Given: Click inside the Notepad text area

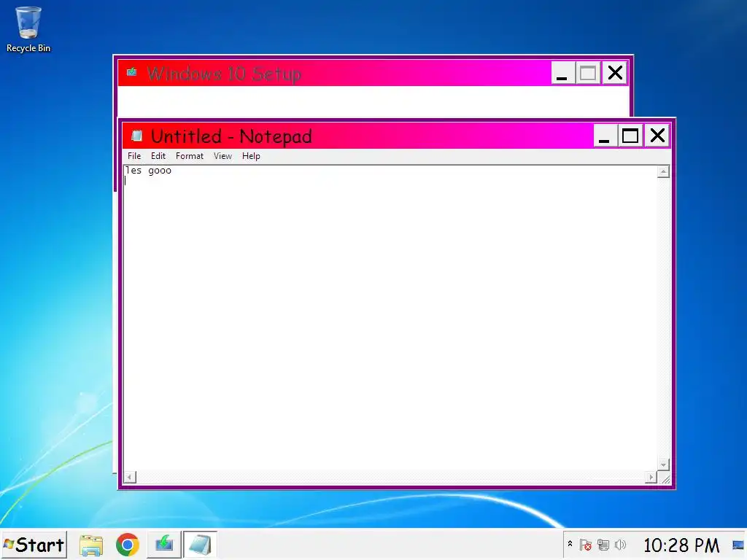Looking at the screenshot, I should pos(390,318).
